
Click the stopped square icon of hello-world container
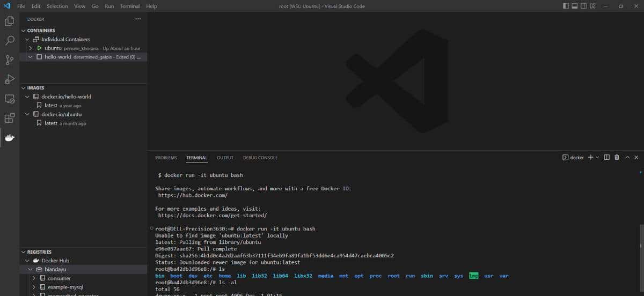pos(39,56)
